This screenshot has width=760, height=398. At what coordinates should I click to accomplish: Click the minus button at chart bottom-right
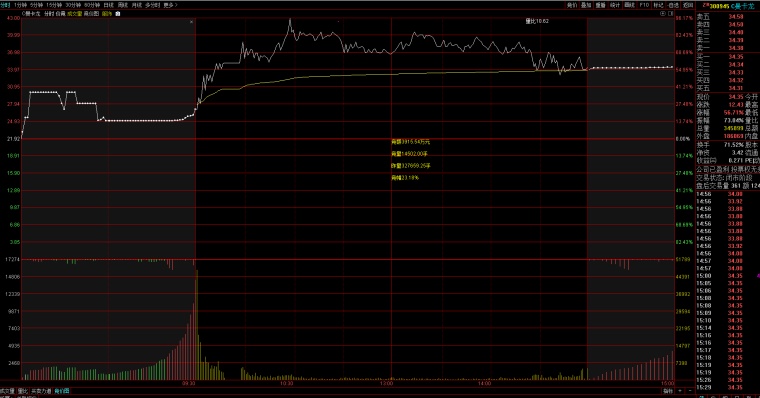[690, 391]
